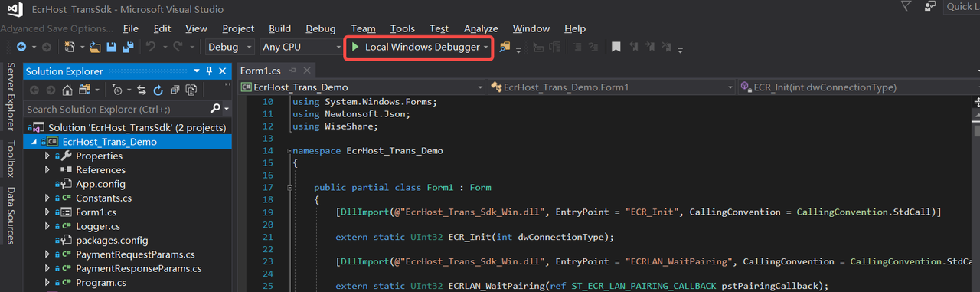Select packages.config in Solution Explorer
980x292 pixels.
(112, 240)
